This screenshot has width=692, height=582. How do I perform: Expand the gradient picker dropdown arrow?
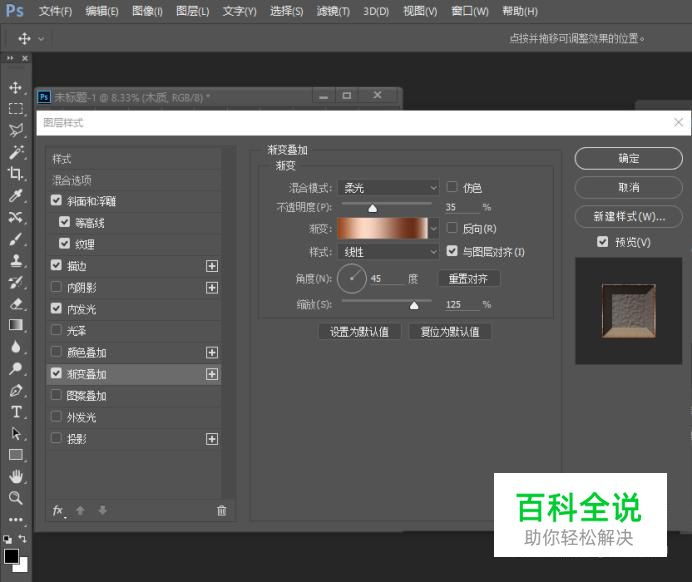434,228
